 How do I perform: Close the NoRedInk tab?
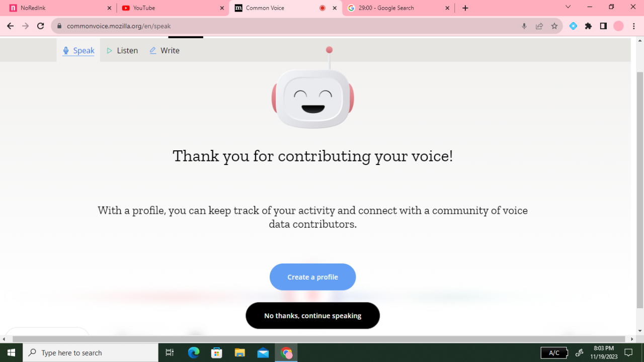(109, 8)
